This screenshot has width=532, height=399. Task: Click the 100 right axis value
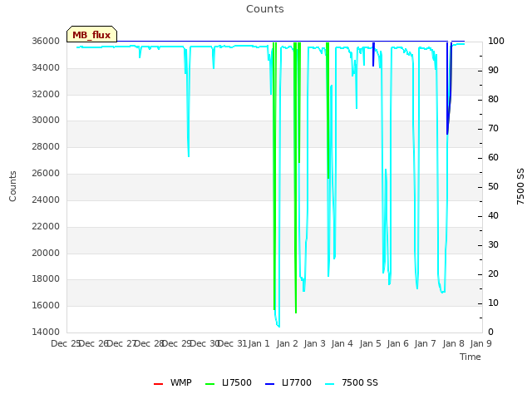pos(496,41)
